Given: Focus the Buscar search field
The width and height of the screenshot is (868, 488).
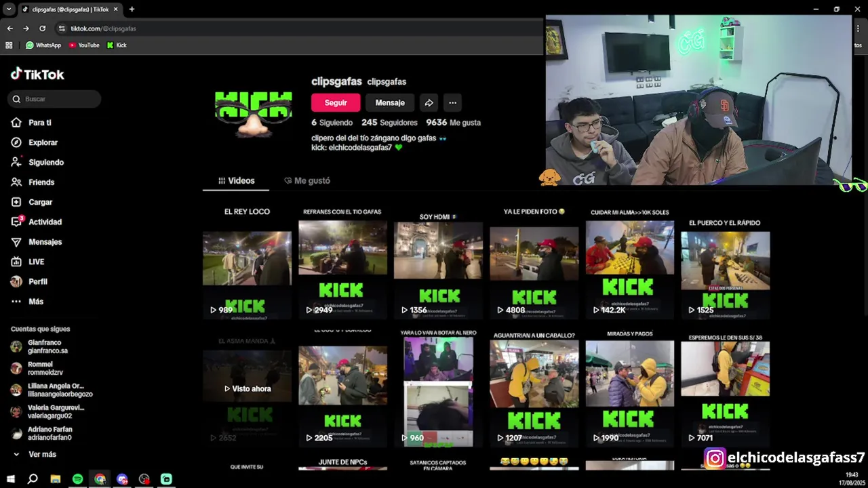Looking at the screenshot, I should pos(55,99).
